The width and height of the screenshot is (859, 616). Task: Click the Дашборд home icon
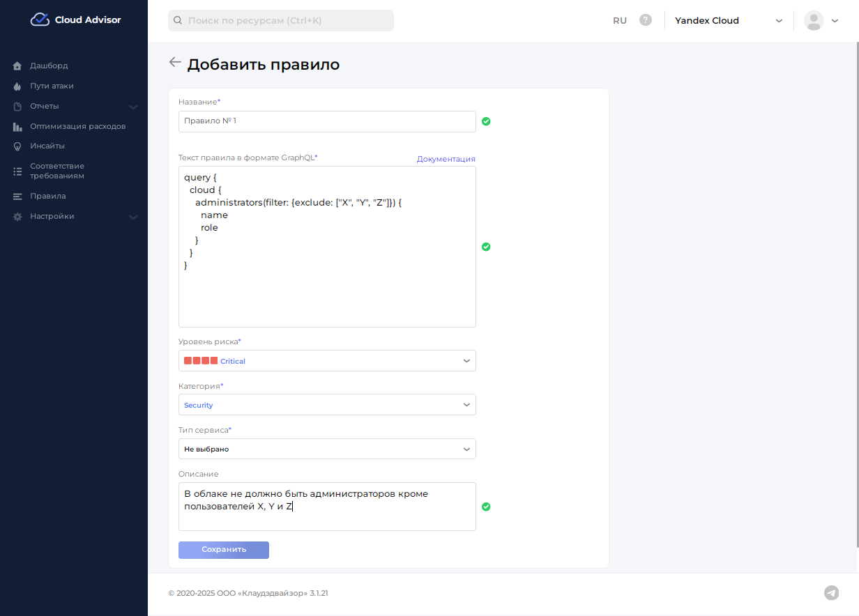17,66
